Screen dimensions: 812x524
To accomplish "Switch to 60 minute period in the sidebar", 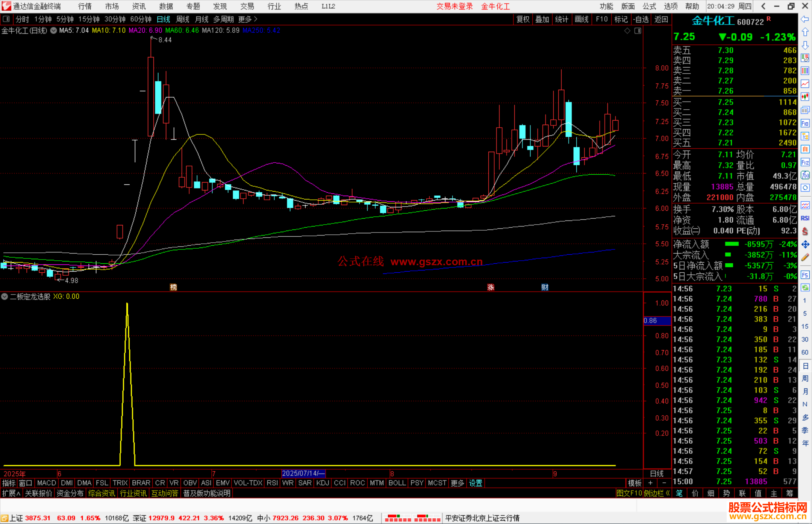I will 805,352.
